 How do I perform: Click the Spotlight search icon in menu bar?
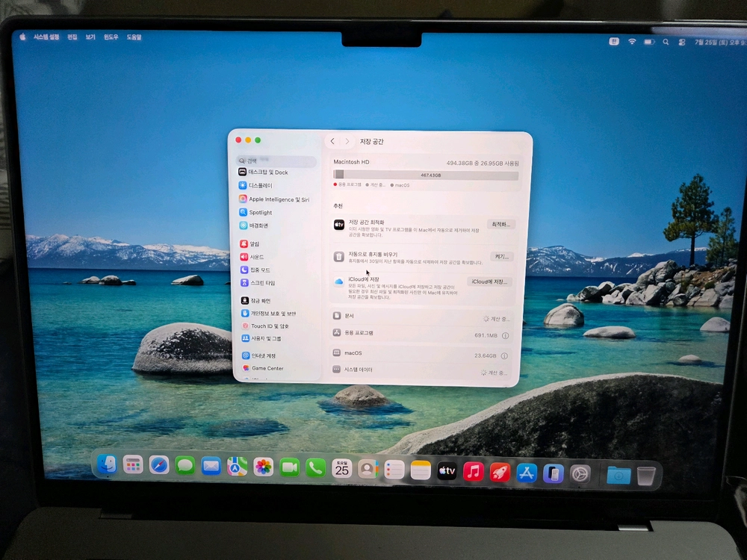point(666,42)
